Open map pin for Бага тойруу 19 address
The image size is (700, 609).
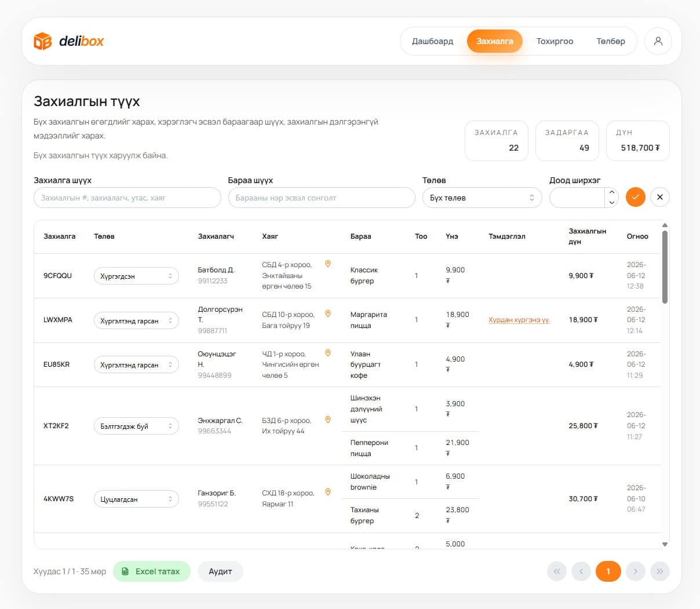328,313
